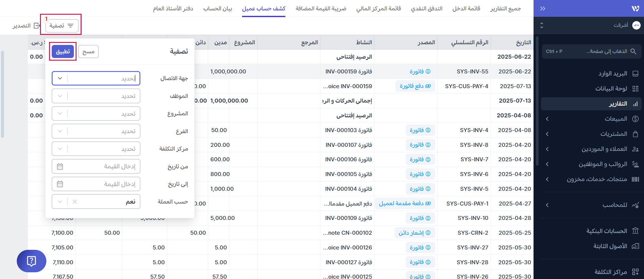The width and height of the screenshot is (644, 279).
Task: Open calendar icon in إلى تاريخ field
Action: [60, 184]
